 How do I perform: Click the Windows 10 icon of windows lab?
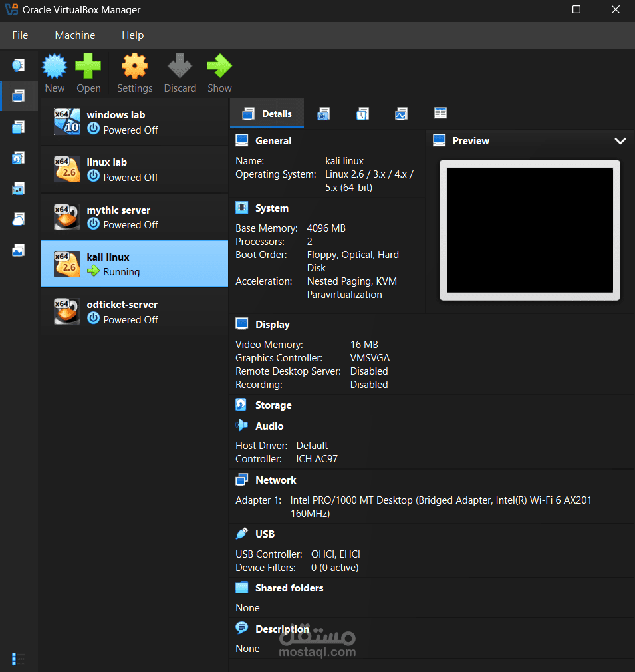(x=67, y=122)
